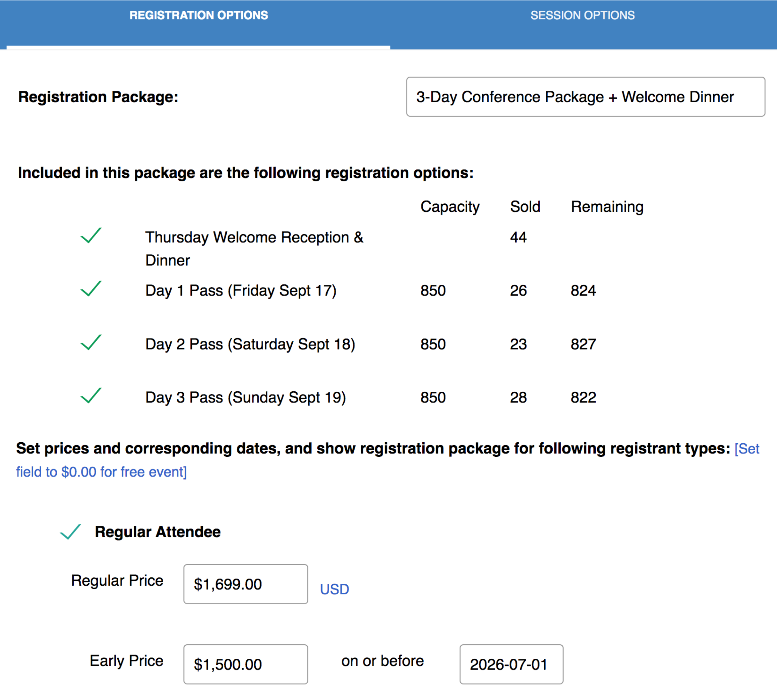This screenshot has height=700, width=777.
Task: Click the Day 3 Pass Sunday label
Action: click(245, 397)
